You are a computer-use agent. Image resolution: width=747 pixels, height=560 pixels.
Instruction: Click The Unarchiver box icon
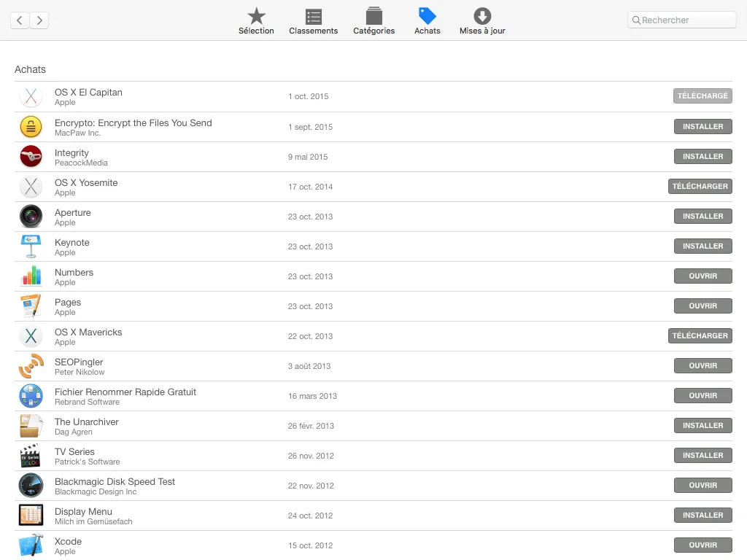tap(31, 426)
